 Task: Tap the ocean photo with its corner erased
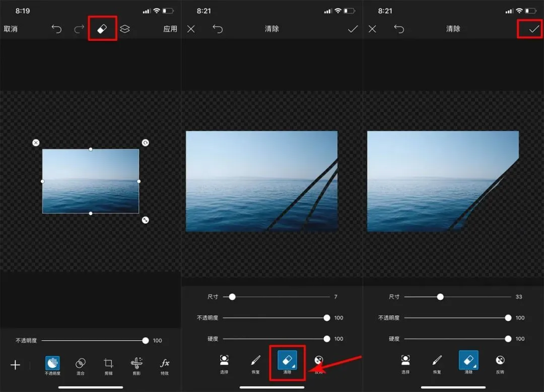(443, 181)
